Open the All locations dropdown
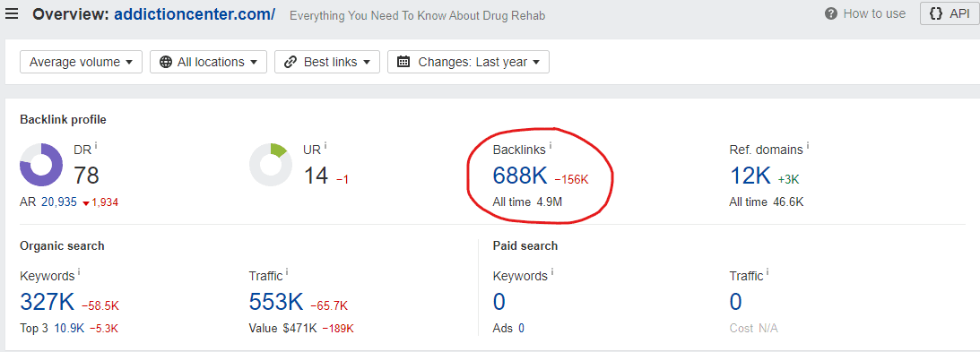The image size is (980, 352). click(x=208, y=62)
